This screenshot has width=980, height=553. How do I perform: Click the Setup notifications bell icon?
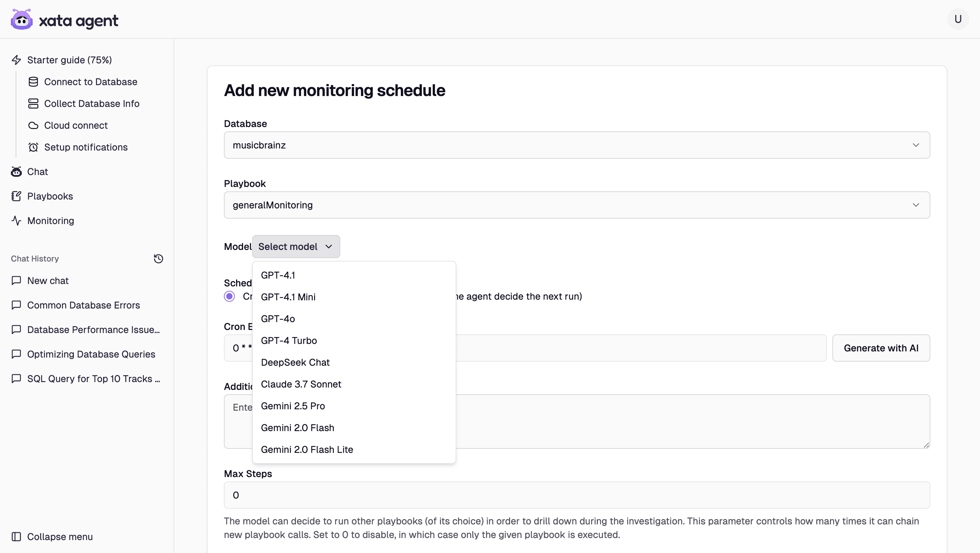tap(33, 147)
